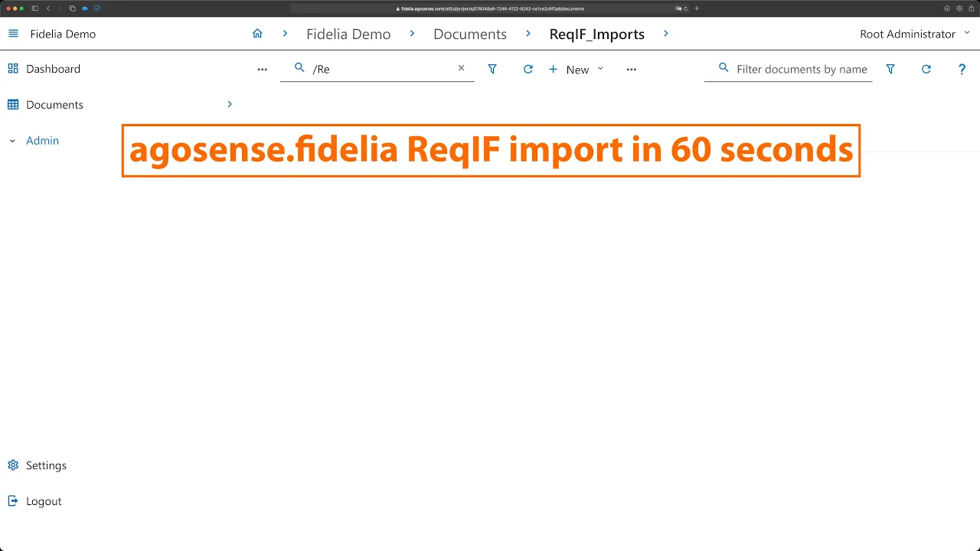Open the browser settings gear icon
The width and height of the screenshot is (980, 551).
click(x=959, y=8)
